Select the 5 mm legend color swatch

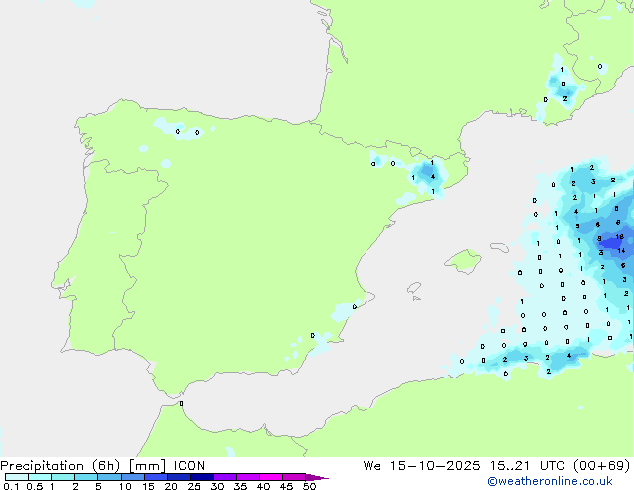click(x=109, y=478)
